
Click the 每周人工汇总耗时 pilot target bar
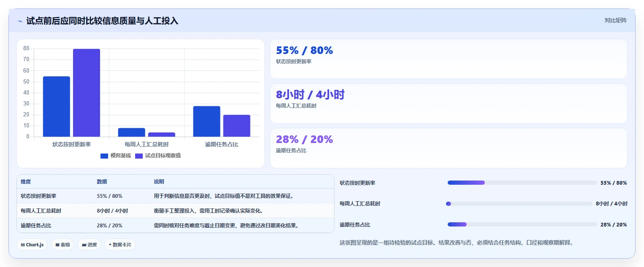162,135
